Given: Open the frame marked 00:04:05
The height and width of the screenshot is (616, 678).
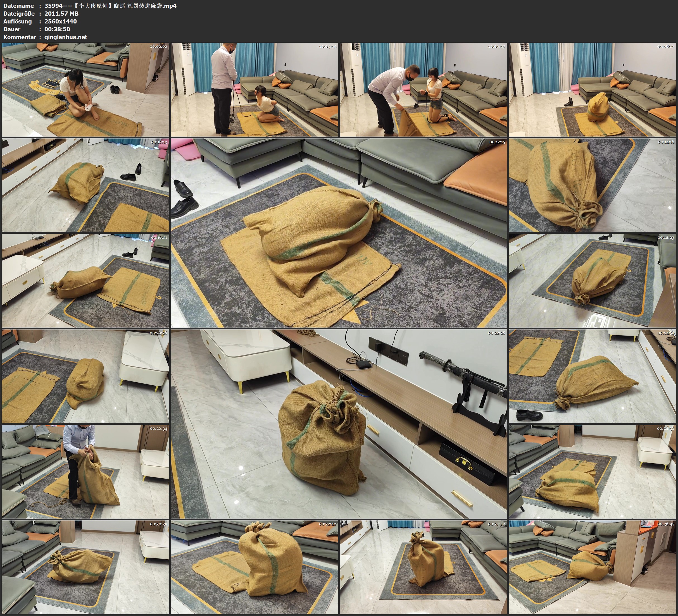Looking at the screenshot, I should pyautogui.click(x=254, y=90).
